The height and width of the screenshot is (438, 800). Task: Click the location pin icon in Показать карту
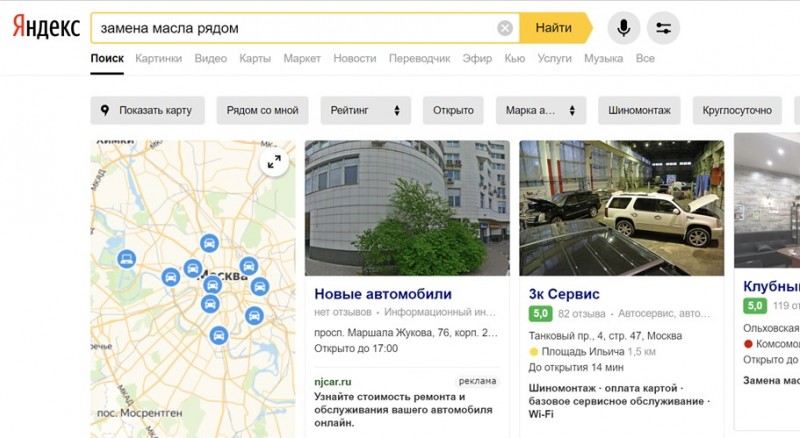coord(105,110)
